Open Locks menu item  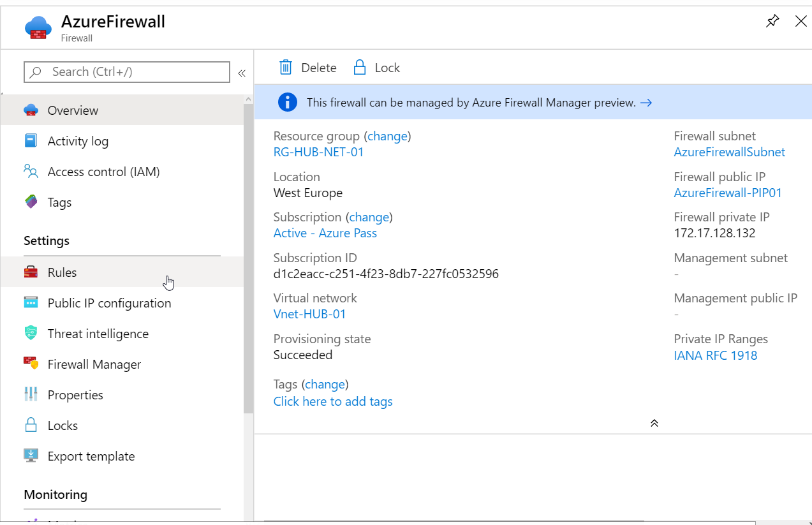pyautogui.click(x=122, y=425)
